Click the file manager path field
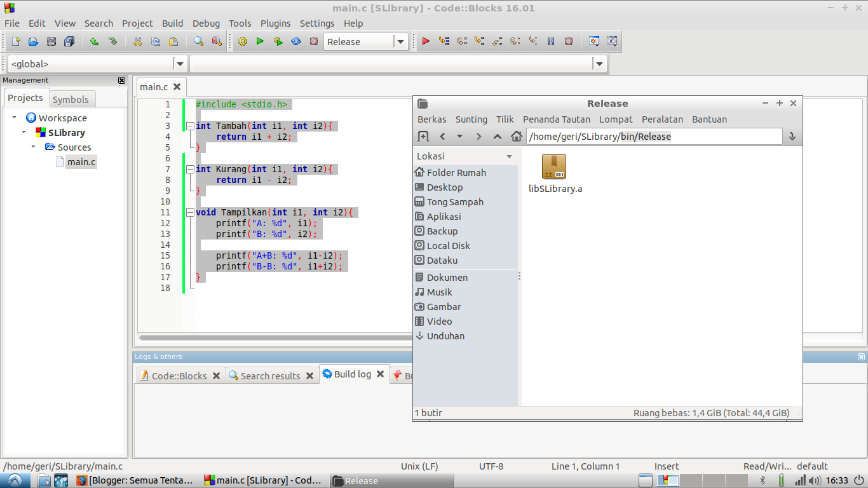Viewport: 868px width, 488px height. [x=654, y=136]
